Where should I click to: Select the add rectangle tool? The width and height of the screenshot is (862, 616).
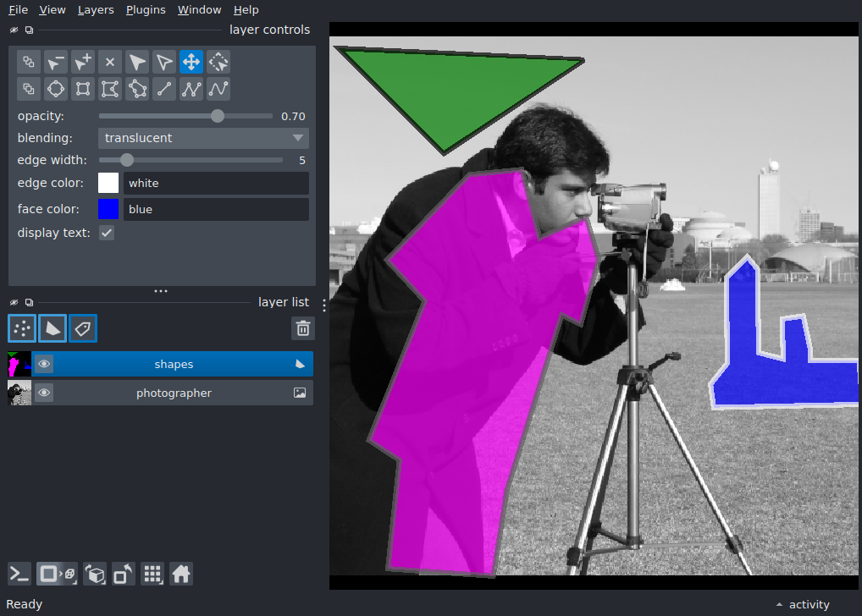coord(83,89)
